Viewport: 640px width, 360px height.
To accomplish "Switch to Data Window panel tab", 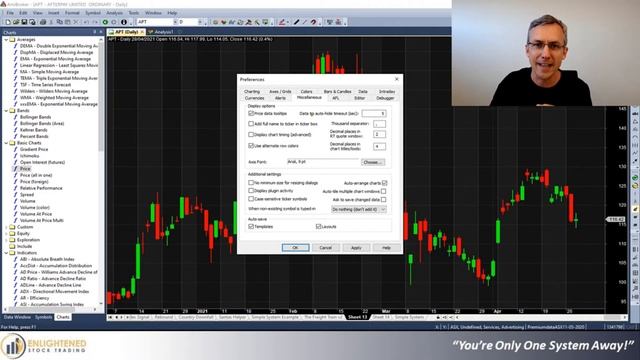I will pos(17,317).
